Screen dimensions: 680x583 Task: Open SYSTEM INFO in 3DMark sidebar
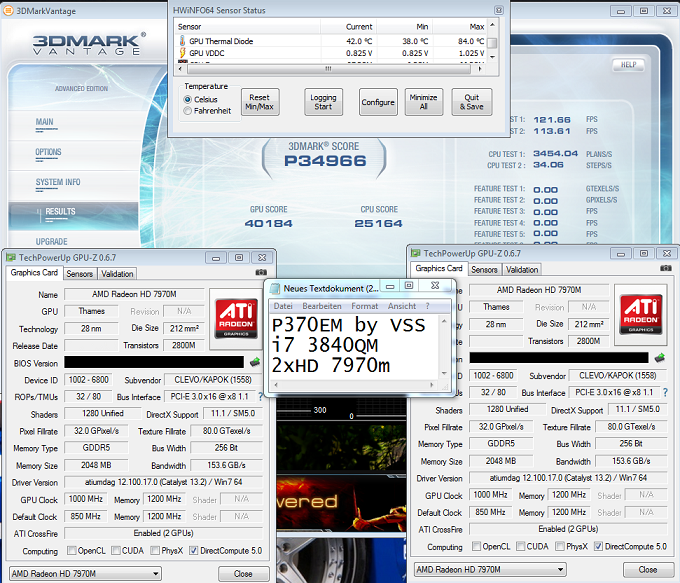(x=58, y=182)
